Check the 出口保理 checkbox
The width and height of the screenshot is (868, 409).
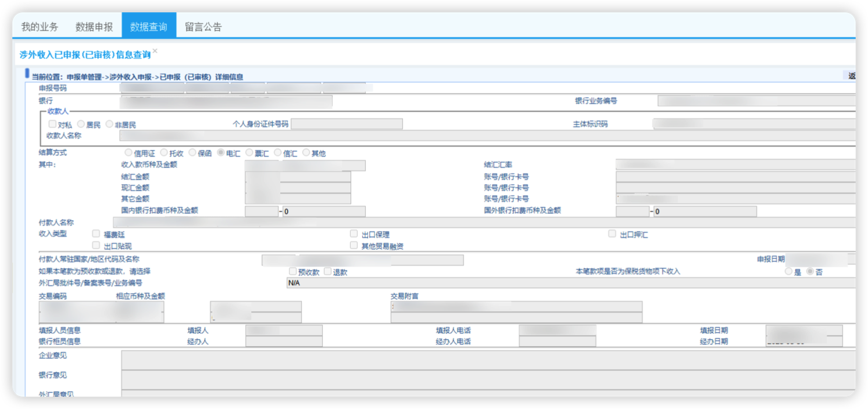pyautogui.click(x=353, y=234)
